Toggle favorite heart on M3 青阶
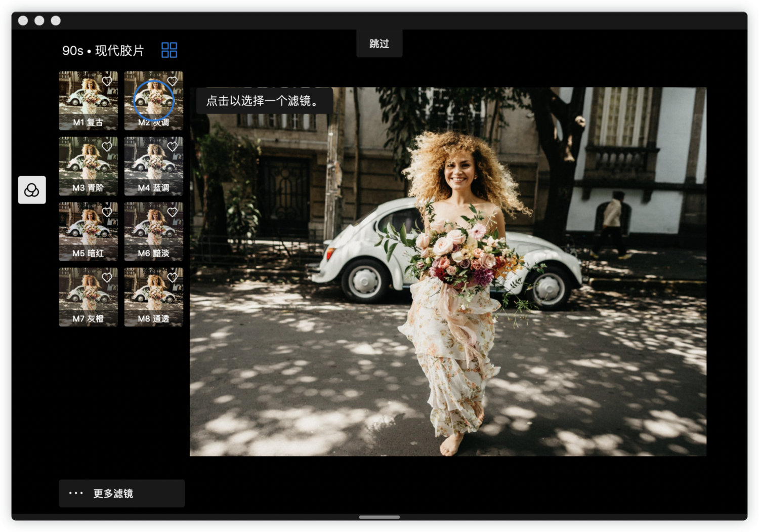The height and width of the screenshot is (532, 759). [107, 147]
